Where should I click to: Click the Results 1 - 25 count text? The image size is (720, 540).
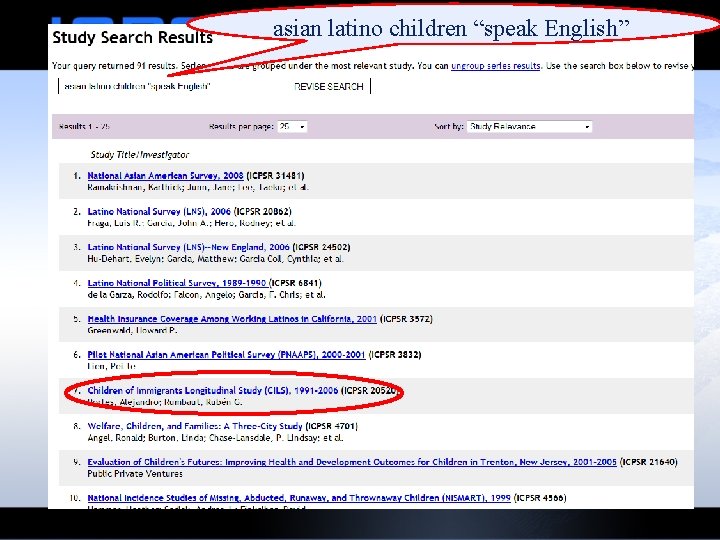84,127
